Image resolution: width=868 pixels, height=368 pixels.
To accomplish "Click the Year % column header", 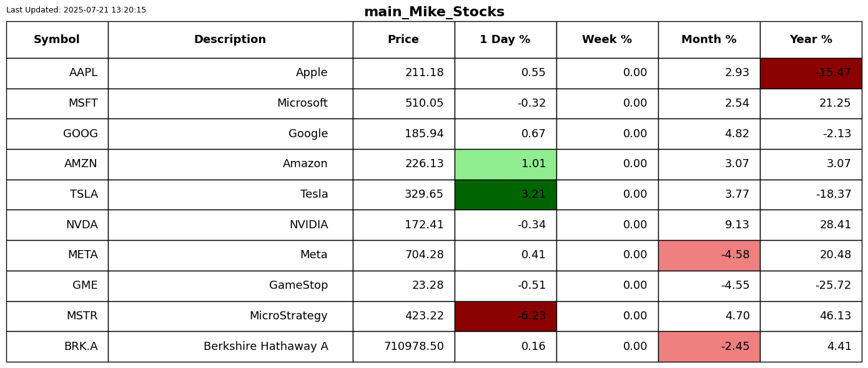I will click(x=811, y=40).
